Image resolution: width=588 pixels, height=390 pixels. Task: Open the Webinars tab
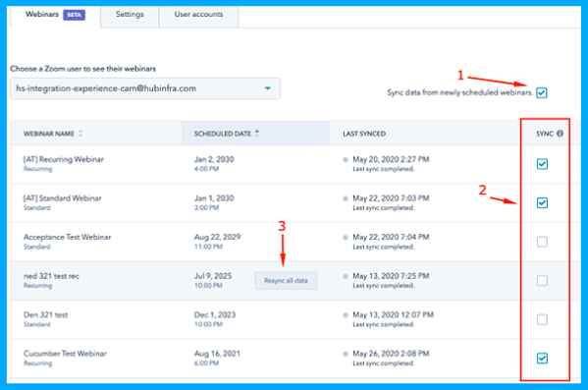pyautogui.click(x=55, y=15)
